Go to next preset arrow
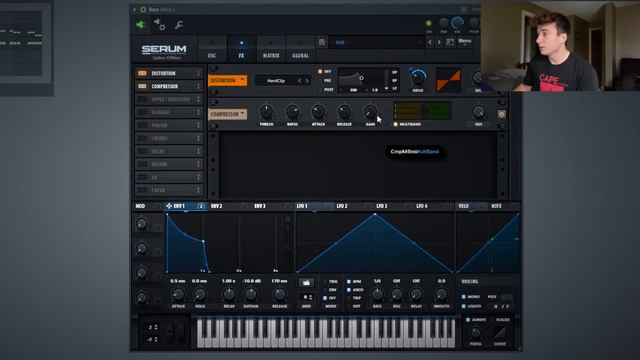Image resolution: width=640 pixels, height=360 pixels. [439, 42]
